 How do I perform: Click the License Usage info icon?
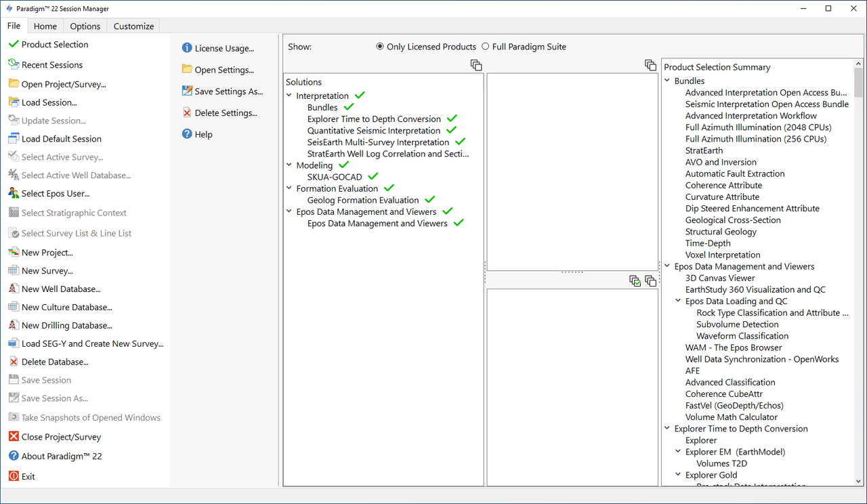tap(187, 48)
